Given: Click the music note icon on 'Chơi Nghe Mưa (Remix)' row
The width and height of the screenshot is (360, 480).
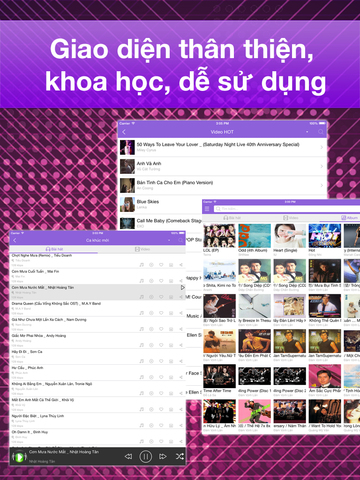Looking at the screenshot, I should click(x=142, y=265).
